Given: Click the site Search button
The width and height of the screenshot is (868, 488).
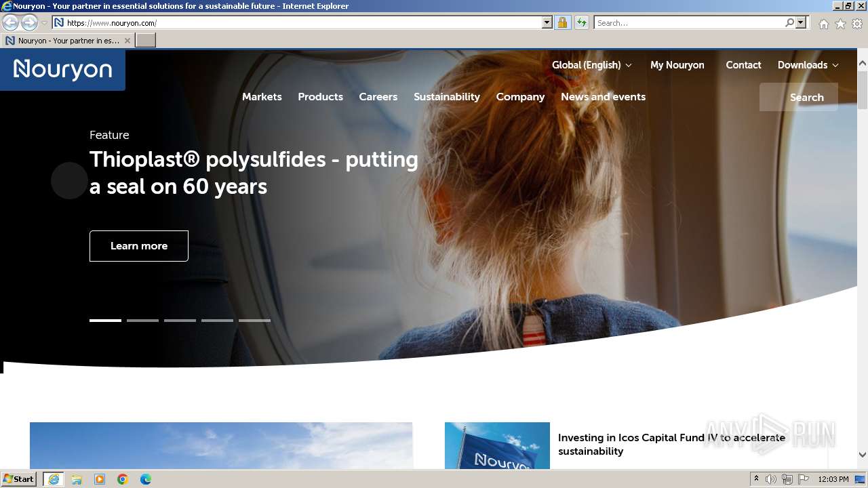Looking at the screenshot, I should (799, 97).
